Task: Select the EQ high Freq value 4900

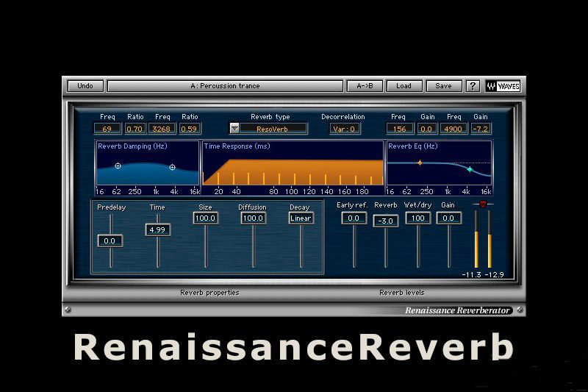Action: 453,129
